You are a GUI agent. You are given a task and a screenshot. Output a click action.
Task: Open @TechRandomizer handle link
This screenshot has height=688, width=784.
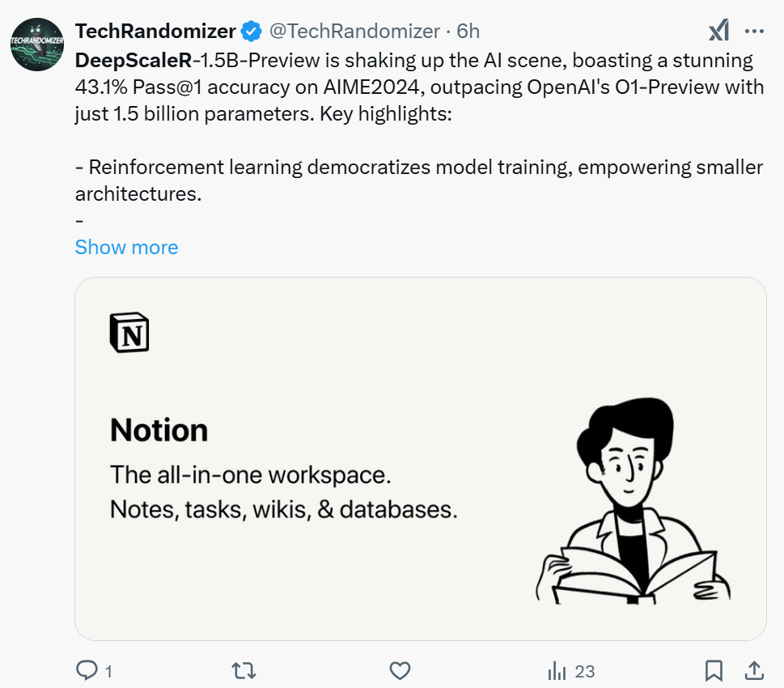(x=354, y=31)
